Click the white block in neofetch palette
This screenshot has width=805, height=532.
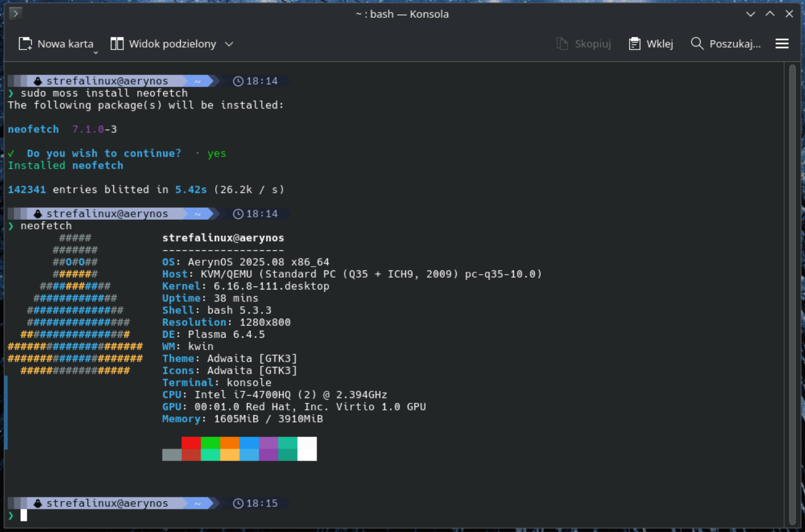pyautogui.click(x=306, y=449)
